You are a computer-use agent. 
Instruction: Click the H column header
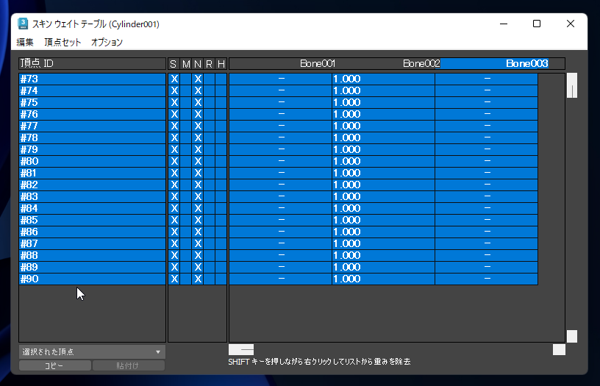click(x=221, y=64)
